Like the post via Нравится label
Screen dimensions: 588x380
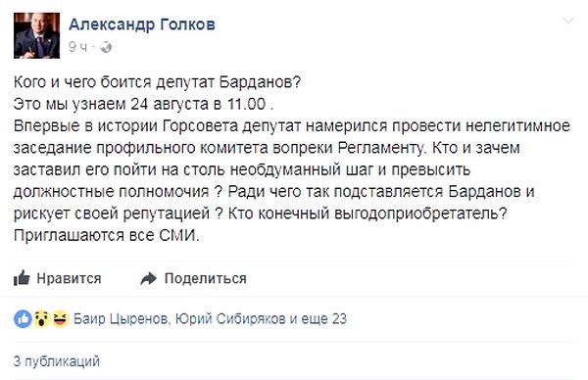pyautogui.click(x=69, y=278)
